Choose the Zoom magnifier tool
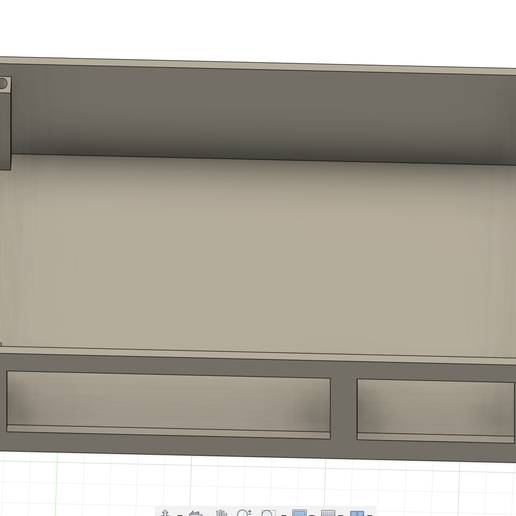 tap(244, 513)
